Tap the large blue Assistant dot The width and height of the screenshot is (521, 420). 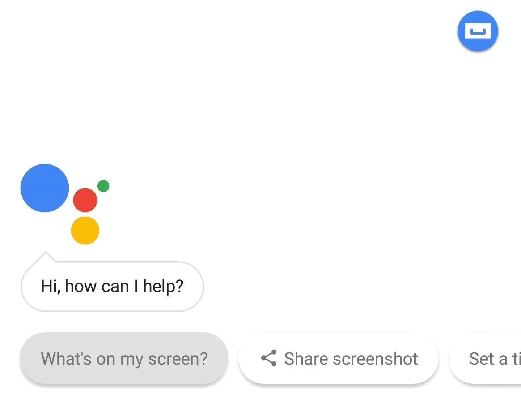pos(45,188)
